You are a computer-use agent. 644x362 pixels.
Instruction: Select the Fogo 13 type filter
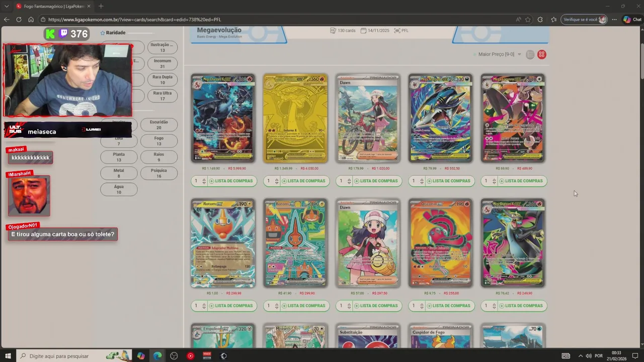click(159, 141)
